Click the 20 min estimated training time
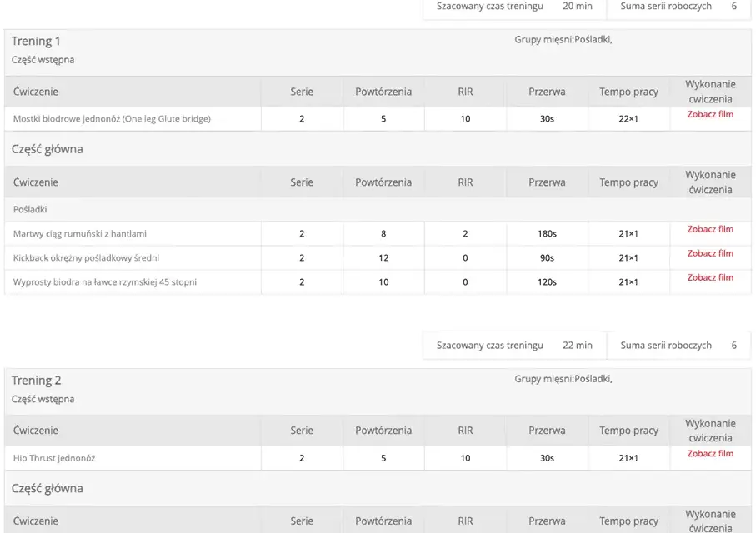Image resolution: width=756 pixels, height=533 pixels. point(578,7)
